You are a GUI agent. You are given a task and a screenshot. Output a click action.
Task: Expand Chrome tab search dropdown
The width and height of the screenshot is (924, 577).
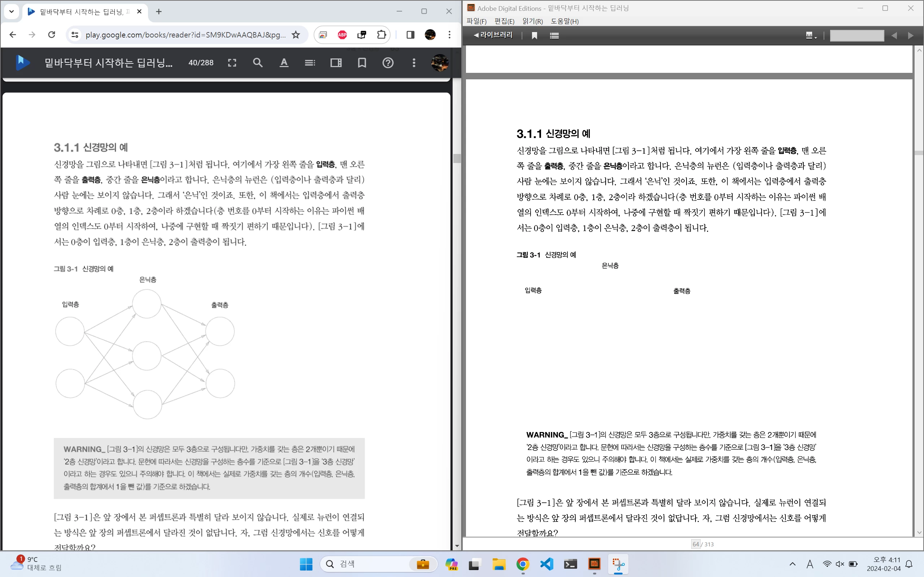pyautogui.click(x=12, y=12)
